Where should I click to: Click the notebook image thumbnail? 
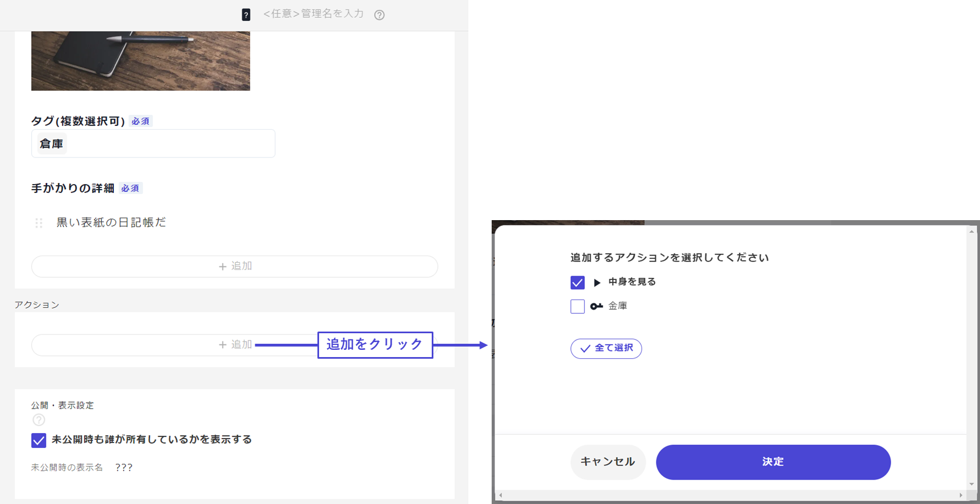(140, 60)
